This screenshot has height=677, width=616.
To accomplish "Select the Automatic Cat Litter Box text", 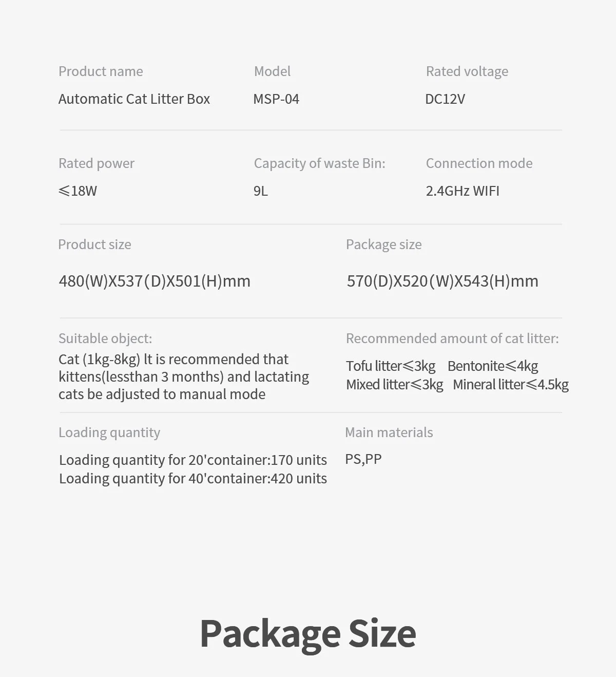I will click(x=134, y=99).
